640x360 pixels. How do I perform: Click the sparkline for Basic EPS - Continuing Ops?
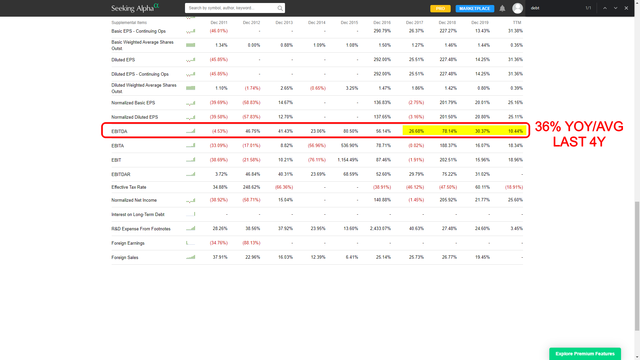(191, 31)
